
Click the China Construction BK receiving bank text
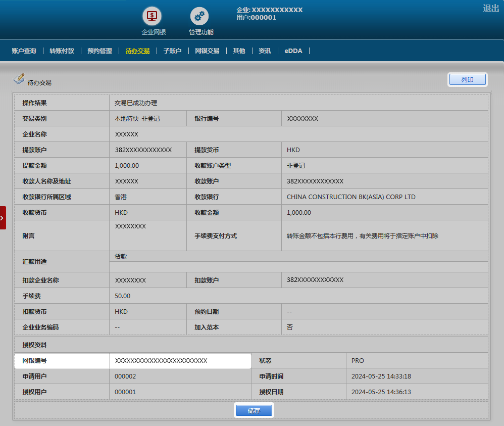tap(351, 197)
